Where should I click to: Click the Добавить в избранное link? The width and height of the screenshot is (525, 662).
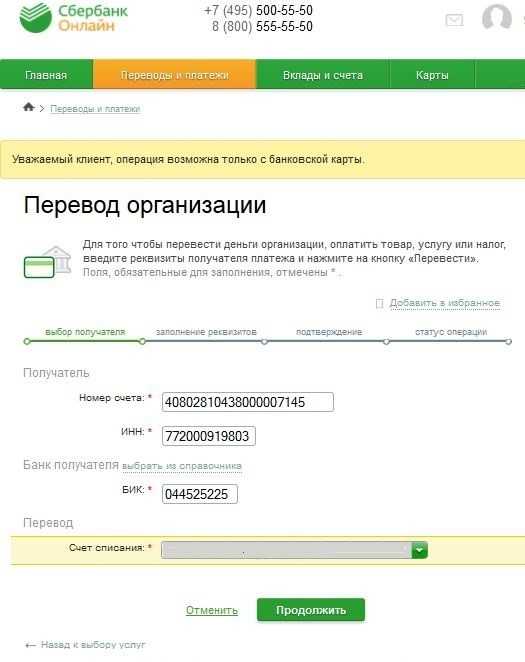point(445,303)
